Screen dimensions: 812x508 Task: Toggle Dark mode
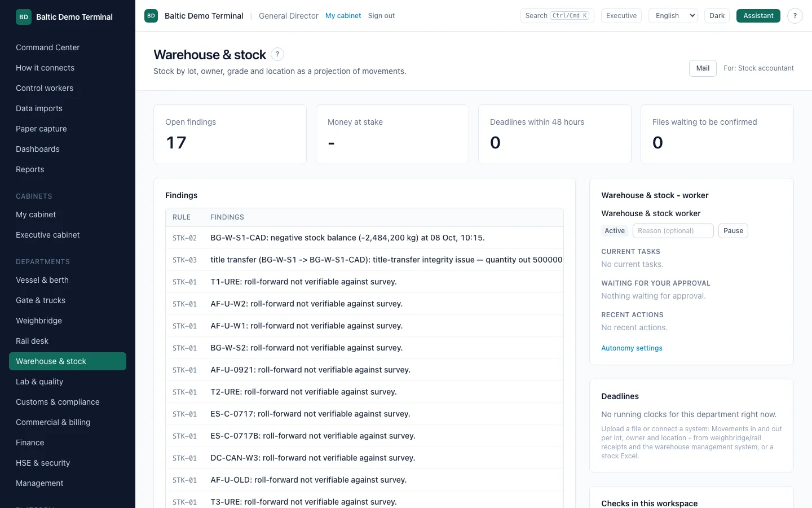(717, 16)
